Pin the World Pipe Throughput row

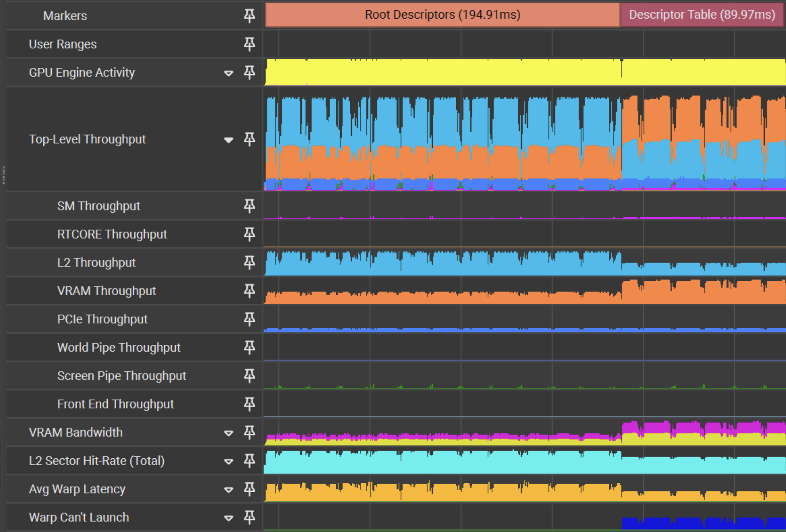coord(249,347)
